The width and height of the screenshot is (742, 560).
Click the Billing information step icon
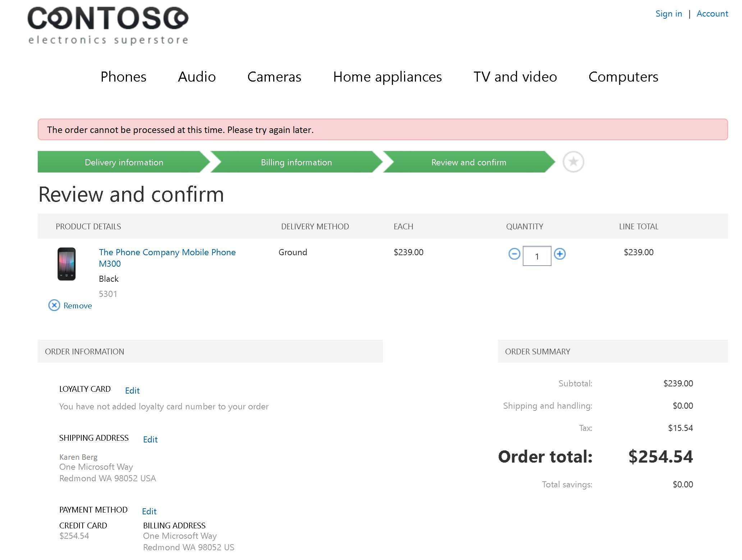click(x=296, y=162)
